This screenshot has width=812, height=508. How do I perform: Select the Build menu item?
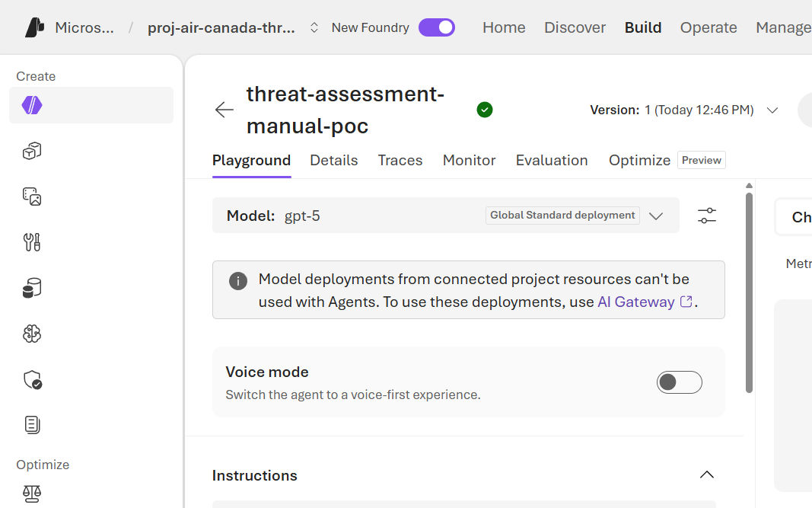(x=643, y=27)
